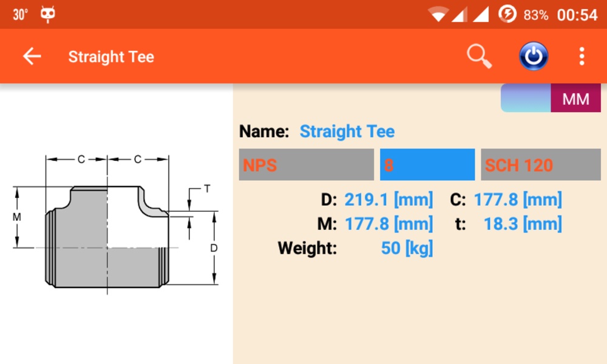The width and height of the screenshot is (607, 364).
Task: Tap the Straight Tee toolbar title
Action: pyautogui.click(x=112, y=57)
